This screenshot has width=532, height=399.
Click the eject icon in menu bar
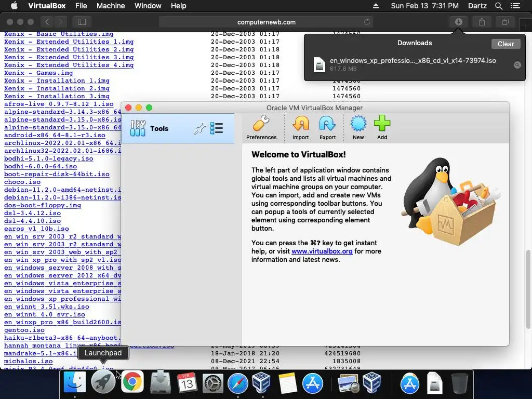click(376, 6)
